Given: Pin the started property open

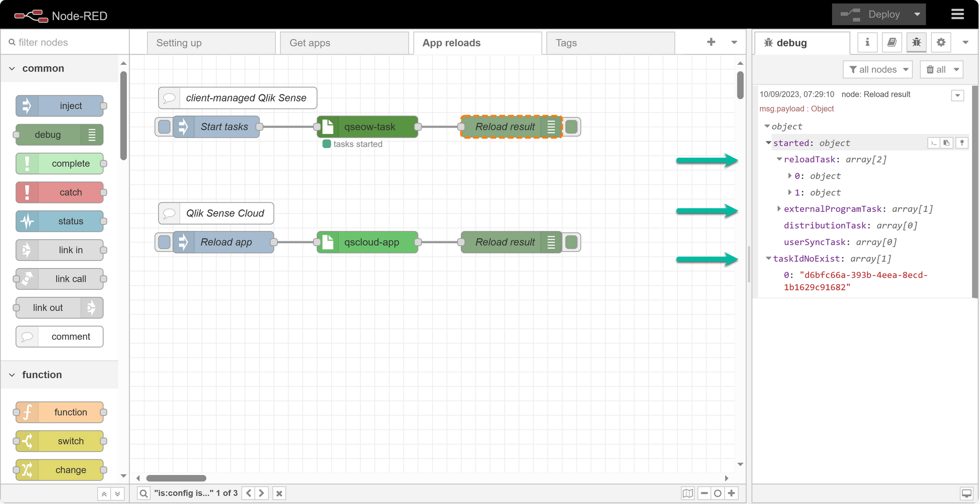Looking at the screenshot, I should coord(962,143).
